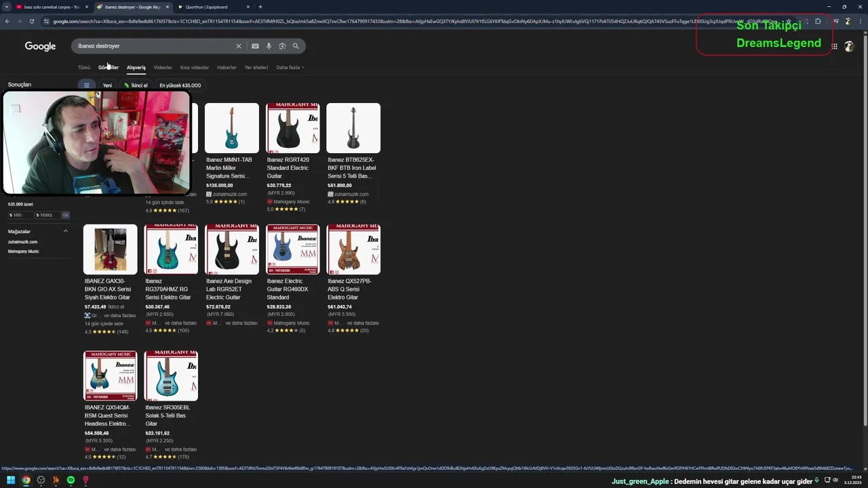Screen dimensions: 868x488
Task: Filter by Mahogany Music store
Action: 24,251
